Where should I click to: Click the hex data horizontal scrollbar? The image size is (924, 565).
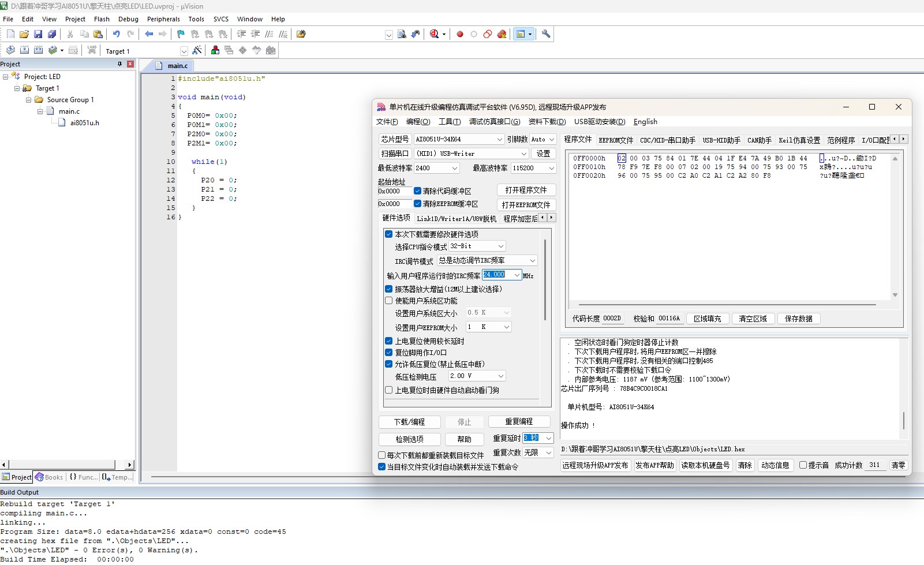pos(727,305)
